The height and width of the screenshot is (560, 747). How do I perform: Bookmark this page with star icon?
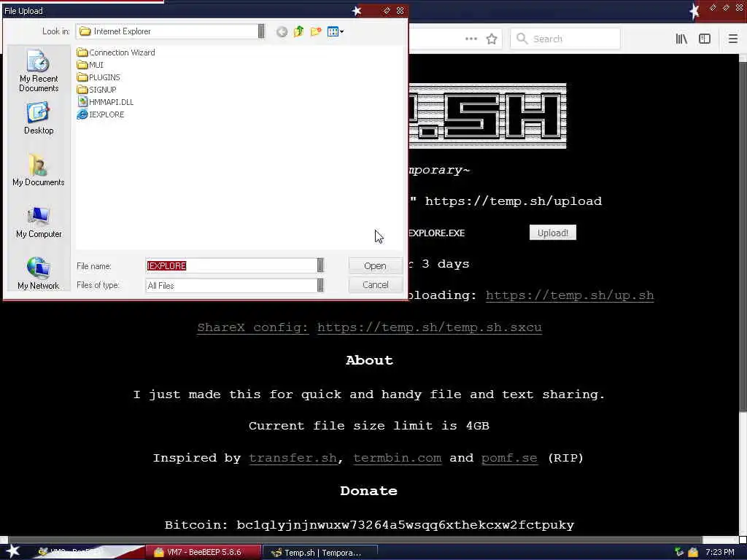(492, 39)
